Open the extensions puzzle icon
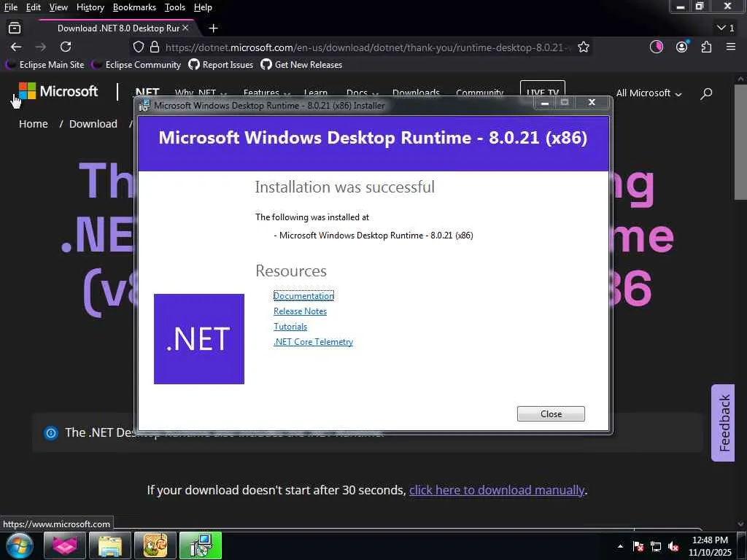The width and height of the screenshot is (747, 560). pos(706,47)
